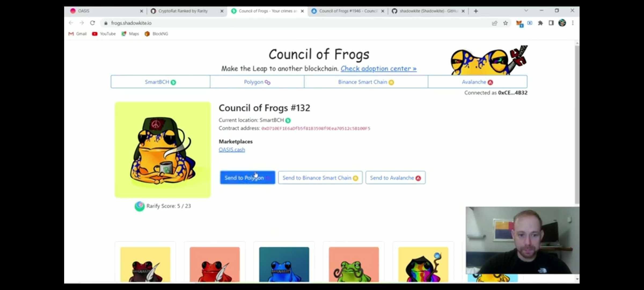Click the browser back arrow
644x290 pixels.
coord(71,23)
